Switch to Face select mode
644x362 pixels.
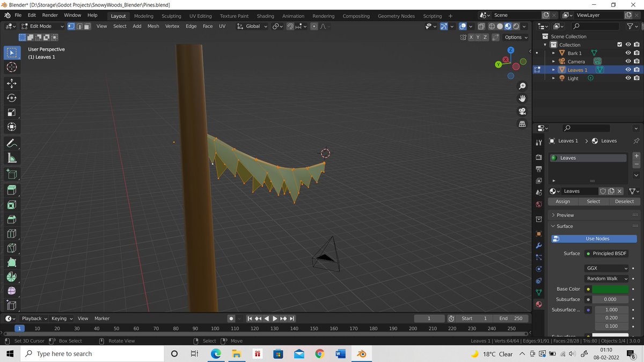(87, 26)
